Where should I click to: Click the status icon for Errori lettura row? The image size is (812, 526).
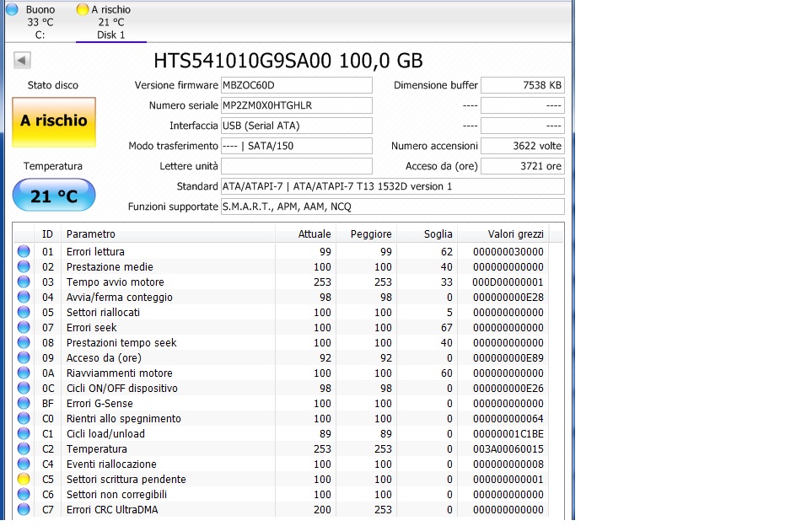click(x=24, y=251)
